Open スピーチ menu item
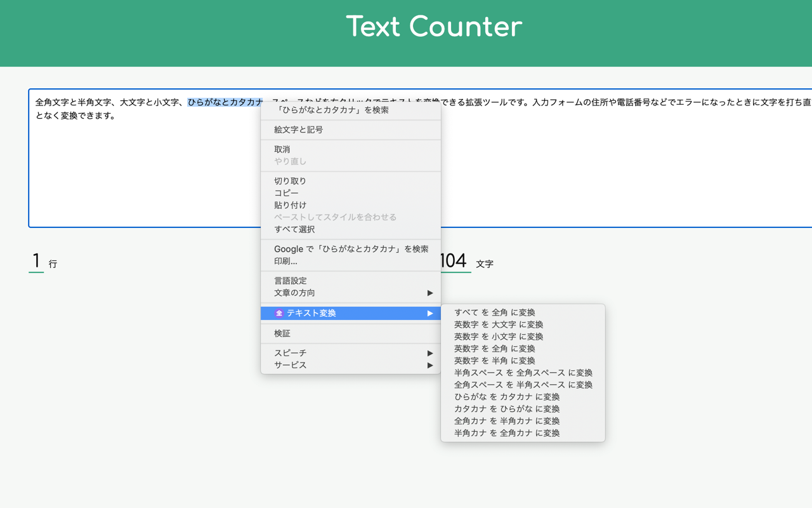The height and width of the screenshot is (508, 812). [x=351, y=353]
